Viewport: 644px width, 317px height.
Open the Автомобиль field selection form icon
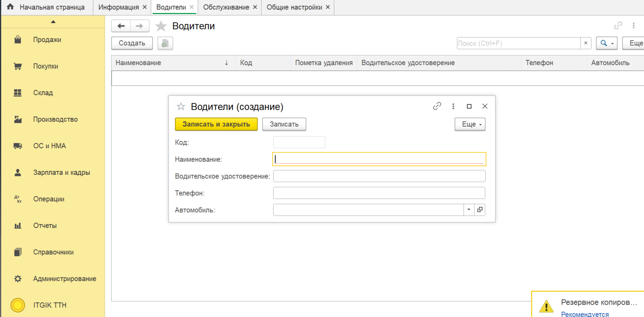[480, 210]
